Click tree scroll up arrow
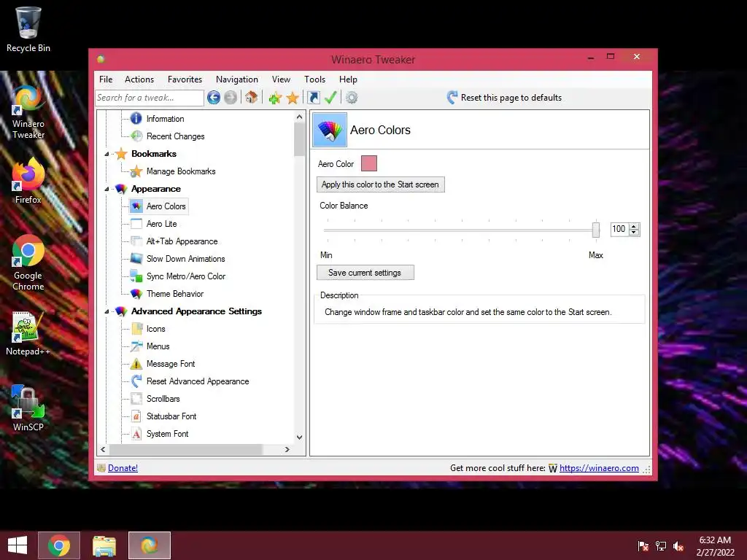747x560 pixels. [x=299, y=117]
